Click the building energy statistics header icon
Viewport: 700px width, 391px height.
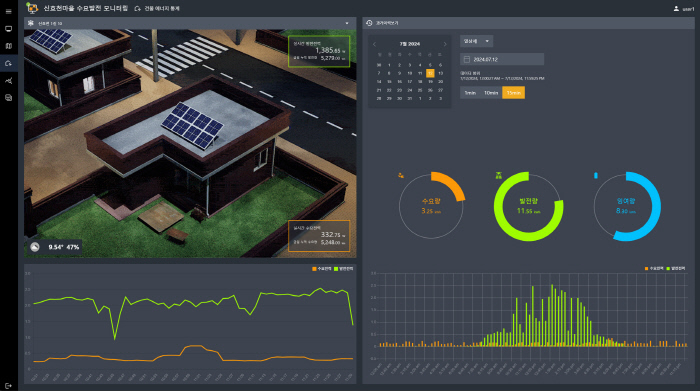coord(138,8)
